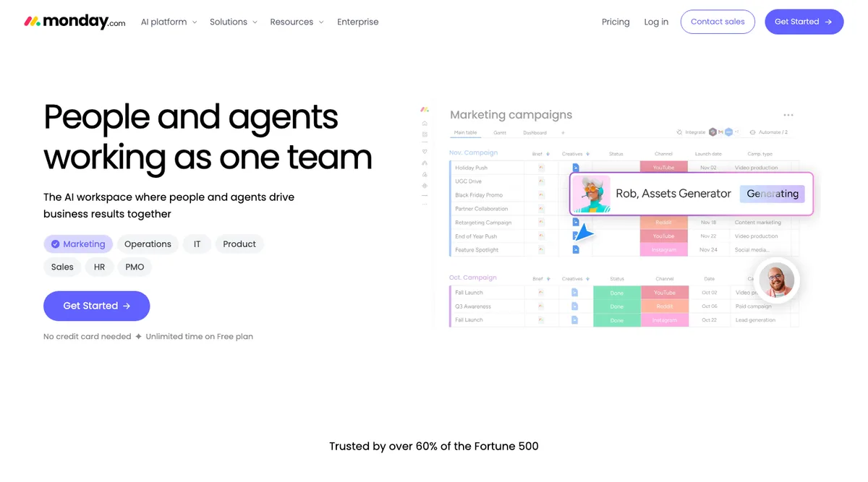Click the Log in link

click(x=656, y=22)
